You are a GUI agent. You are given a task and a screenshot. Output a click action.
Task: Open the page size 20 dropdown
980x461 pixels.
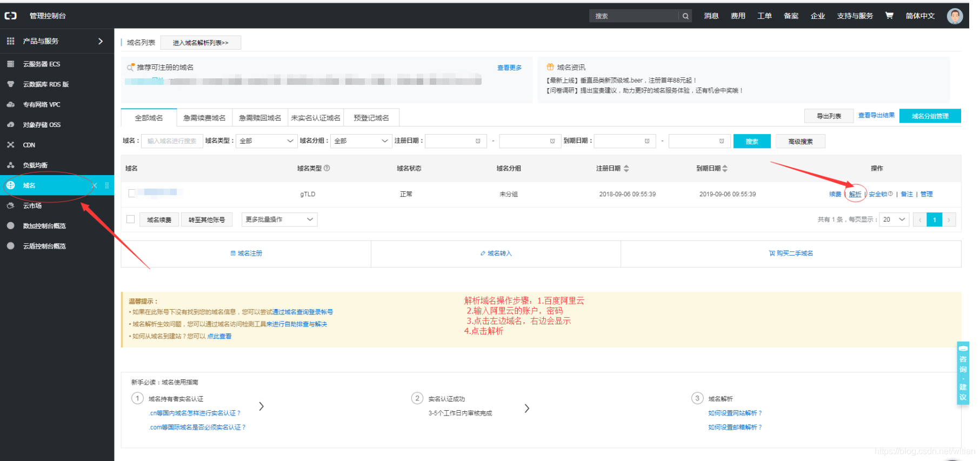click(x=894, y=219)
